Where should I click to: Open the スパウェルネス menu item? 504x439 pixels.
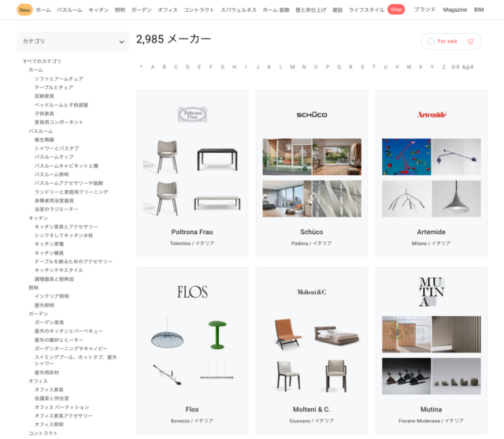click(x=239, y=10)
